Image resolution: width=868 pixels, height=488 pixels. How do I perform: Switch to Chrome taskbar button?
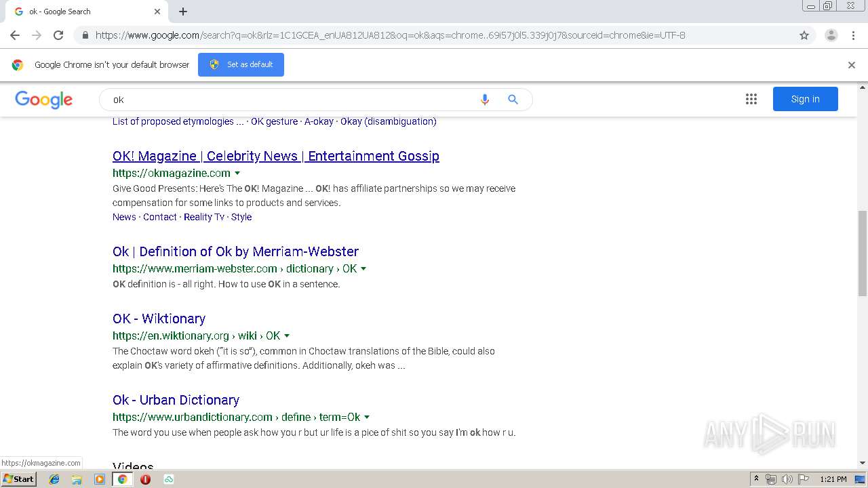[x=122, y=479]
